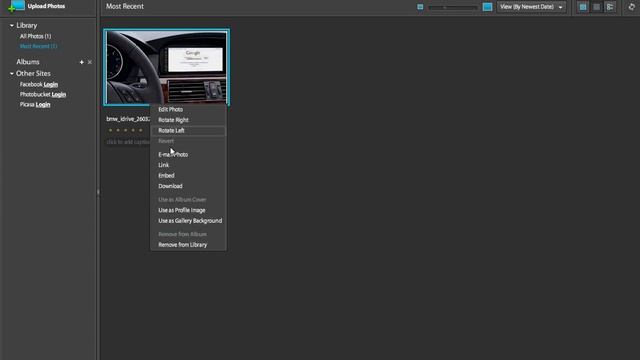Click the photo filename bmw_idrive

pyautogui.click(x=128, y=119)
